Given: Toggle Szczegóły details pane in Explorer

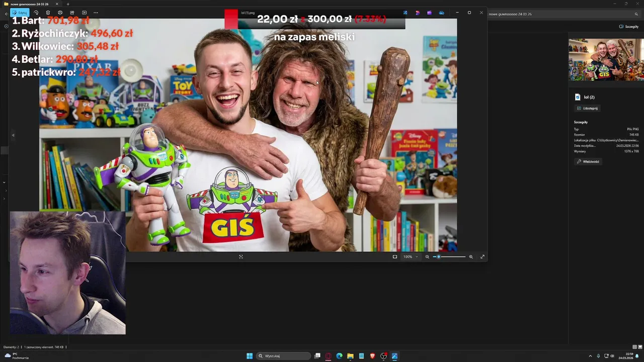Looking at the screenshot, I should coord(629,27).
